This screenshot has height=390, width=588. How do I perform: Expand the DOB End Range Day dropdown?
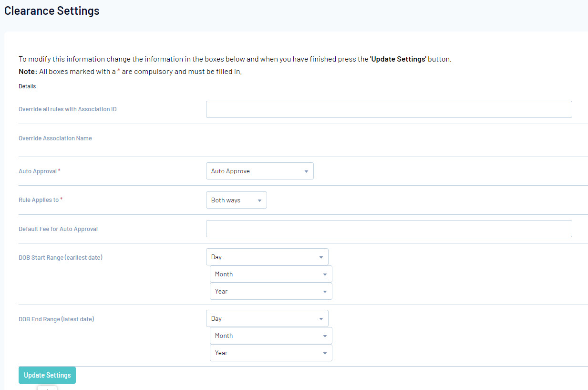pyautogui.click(x=267, y=318)
